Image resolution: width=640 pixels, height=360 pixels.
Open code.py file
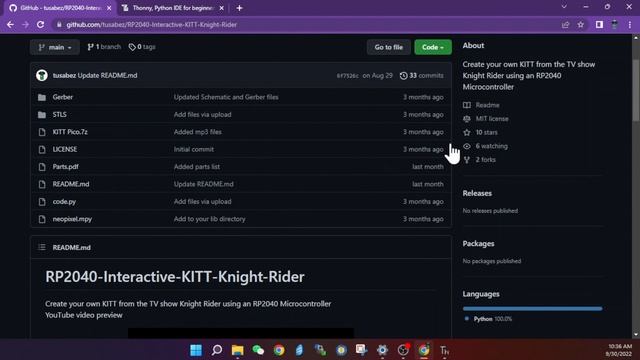tap(64, 202)
